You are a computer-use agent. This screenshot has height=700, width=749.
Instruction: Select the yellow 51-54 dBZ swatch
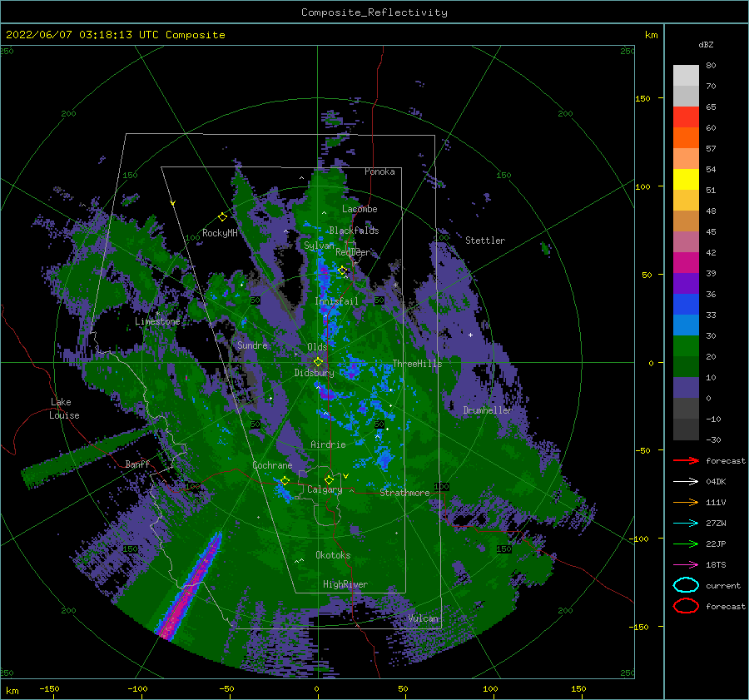686,180
